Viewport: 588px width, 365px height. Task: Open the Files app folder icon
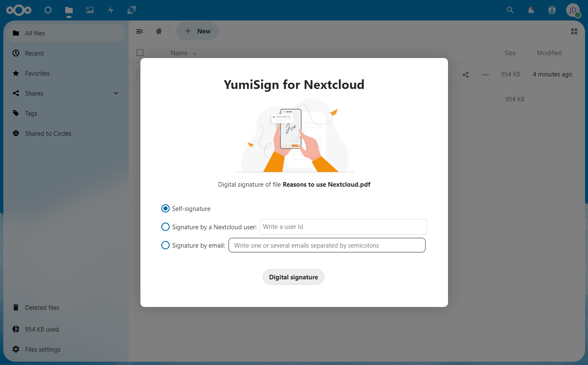pyautogui.click(x=69, y=10)
